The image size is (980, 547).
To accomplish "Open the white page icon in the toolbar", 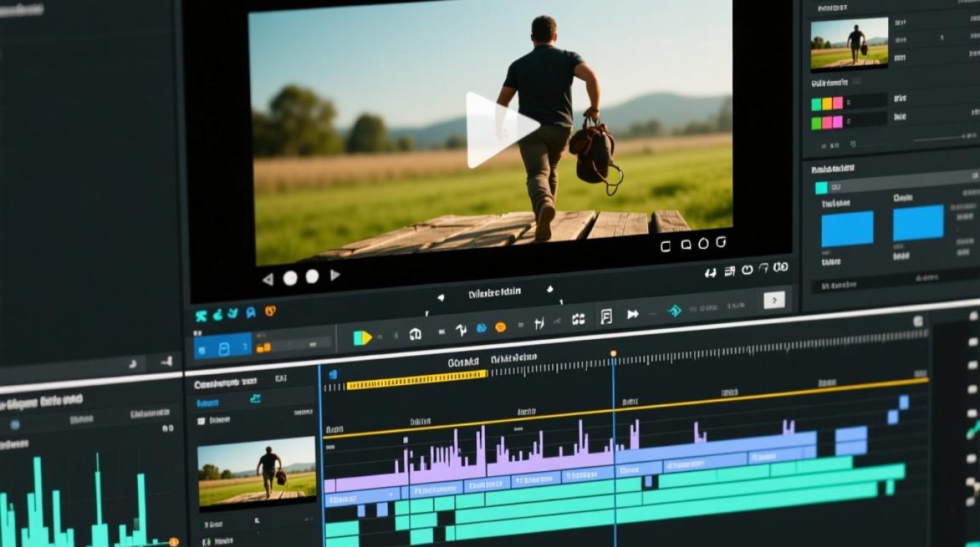I will [606, 316].
